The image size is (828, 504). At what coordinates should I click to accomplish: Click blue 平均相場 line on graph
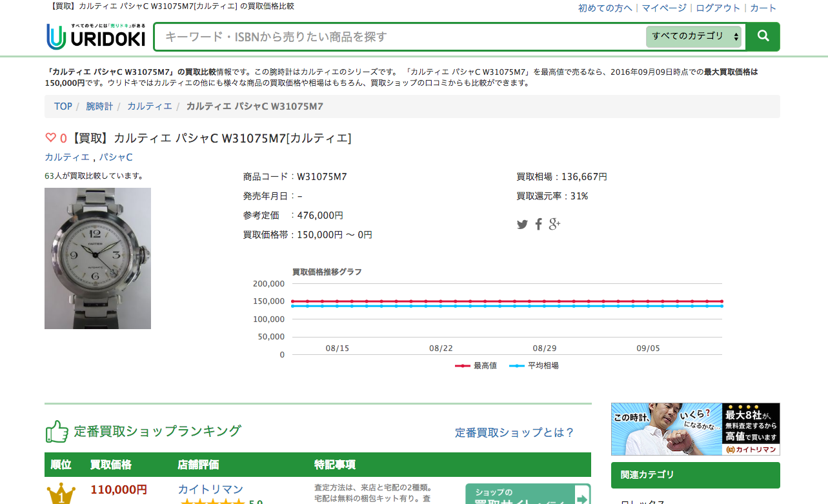point(507,306)
